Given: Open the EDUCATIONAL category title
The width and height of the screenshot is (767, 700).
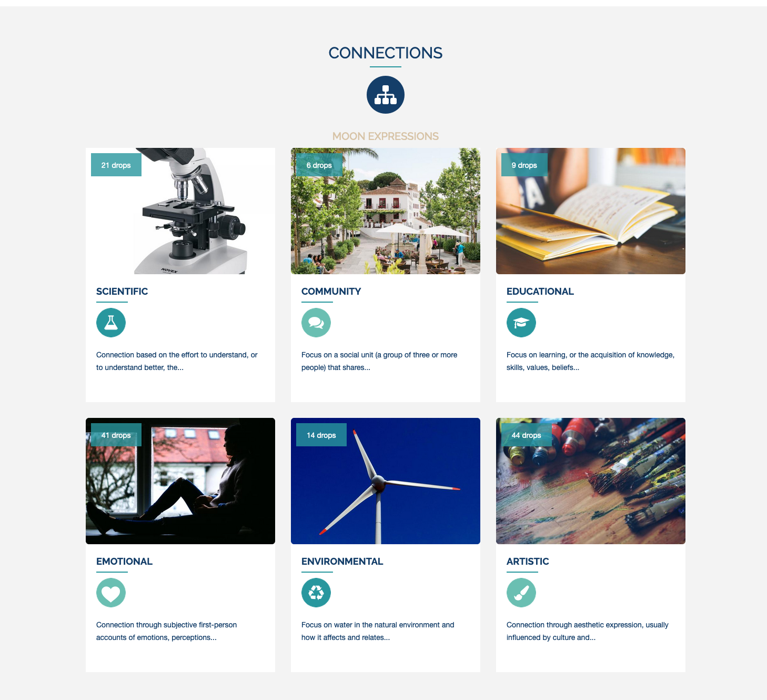Looking at the screenshot, I should tap(540, 292).
